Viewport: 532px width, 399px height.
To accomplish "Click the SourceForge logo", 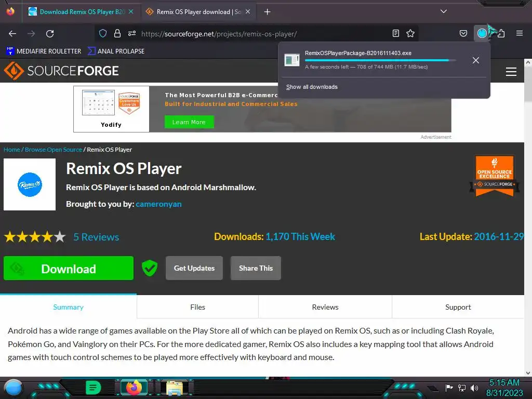I will pos(61,71).
